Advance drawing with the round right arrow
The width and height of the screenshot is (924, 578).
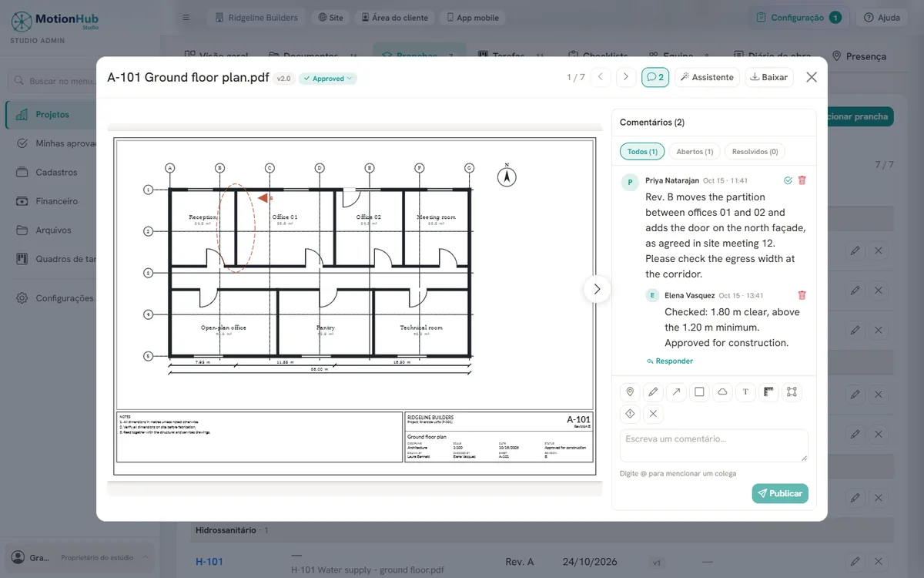point(597,290)
